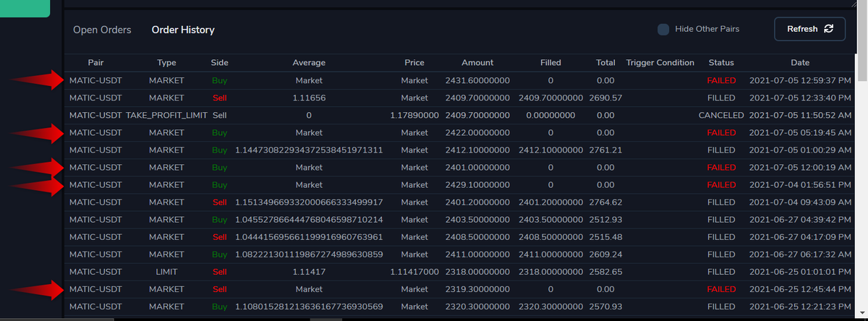Enable the Hide Other Pairs checkbox

click(663, 30)
